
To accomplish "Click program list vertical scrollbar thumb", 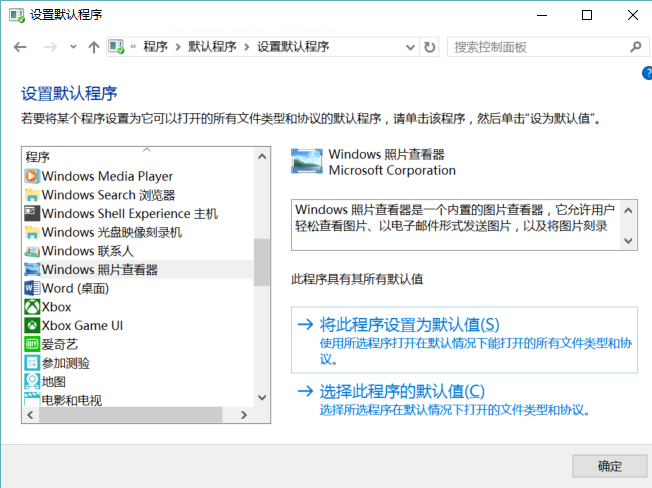I will [262, 262].
